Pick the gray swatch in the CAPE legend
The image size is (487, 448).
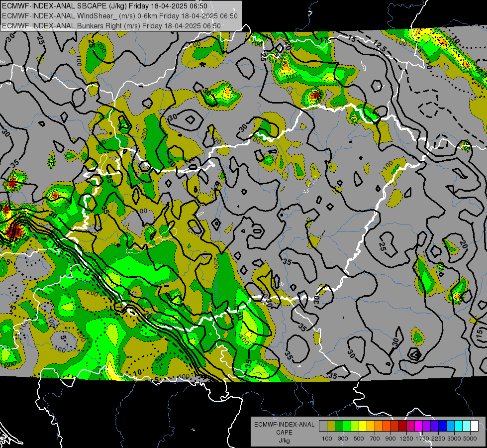(x=323, y=426)
